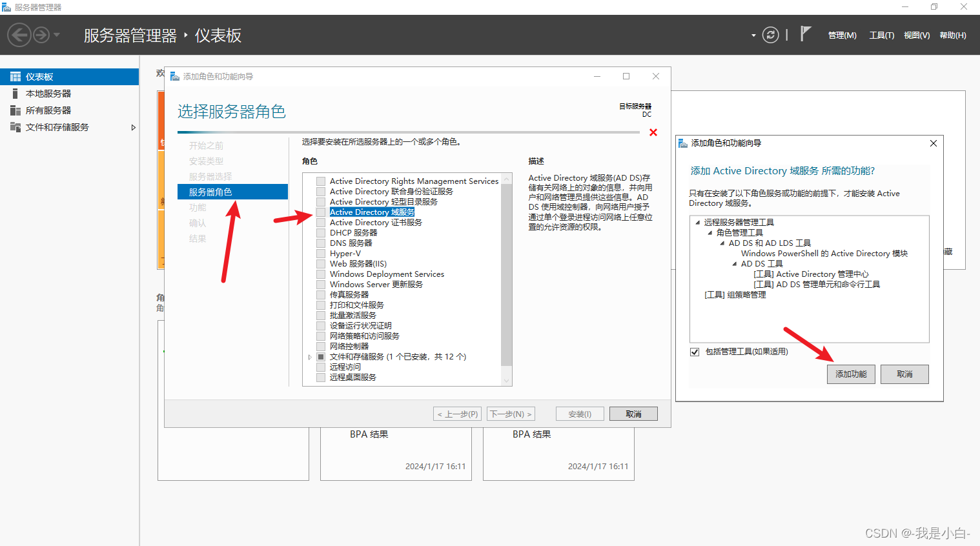
Task: Check the 远程桌面服务 role
Action: point(321,378)
